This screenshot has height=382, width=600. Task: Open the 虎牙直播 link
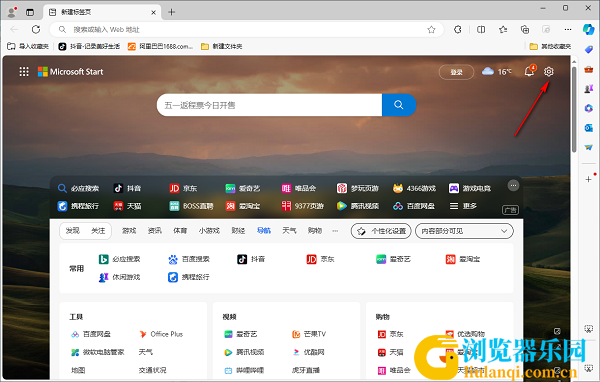point(306,370)
